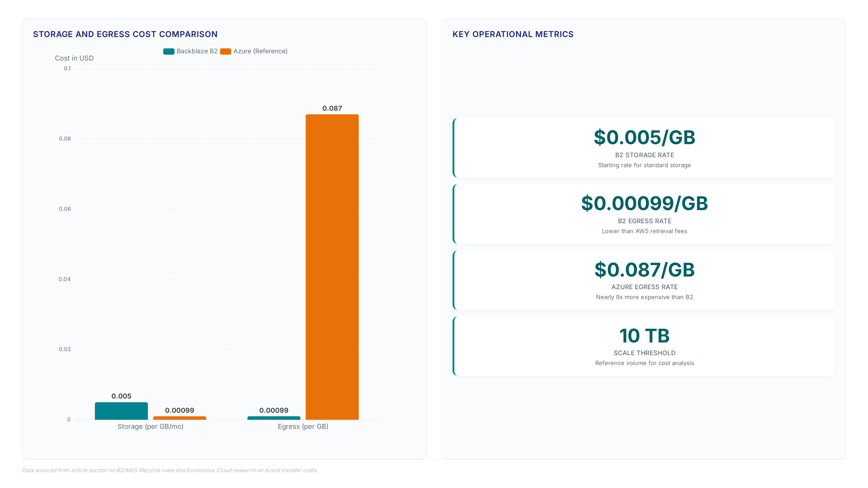Viewport: 868px width, 488px height.
Task: Select the teal B2 storage bar
Action: (121, 411)
